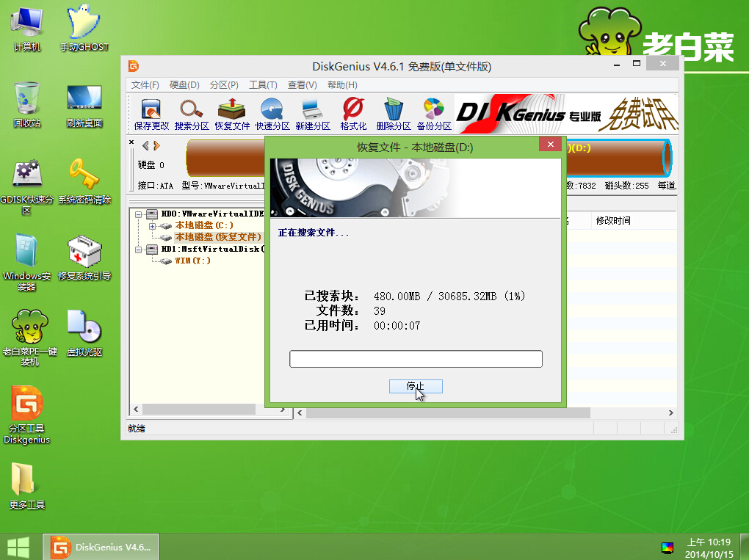Click the colorful system tray icon
749x560 pixels.
[667, 548]
